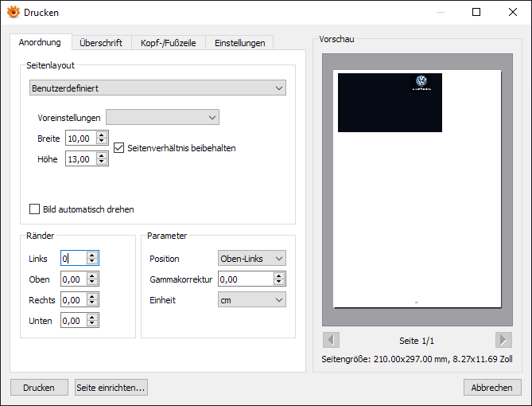The image size is (532, 406).
Task: Switch to the Kopf-/Fußzeile tab
Action: (x=169, y=43)
